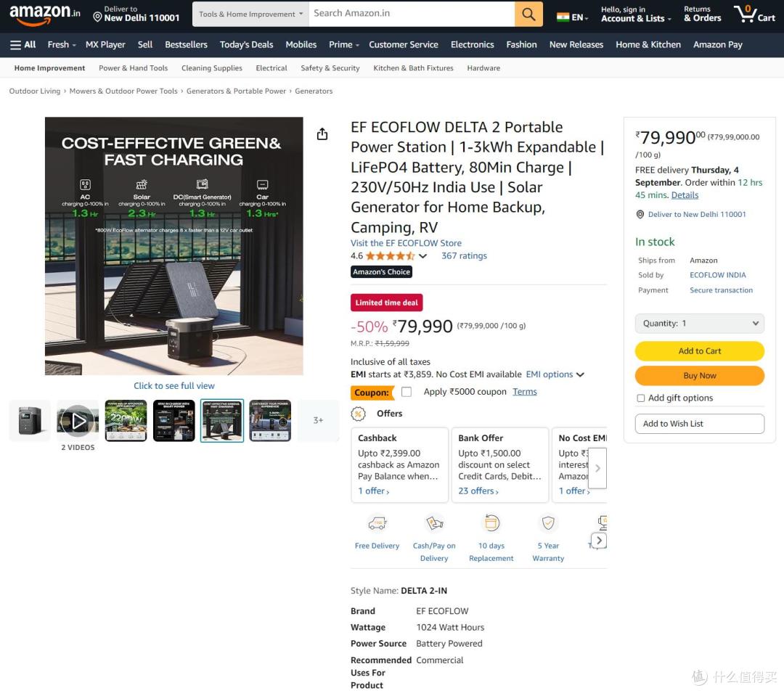Select the first power station product thumbnail
The image size is (784, 693).
tap(30, 421)
